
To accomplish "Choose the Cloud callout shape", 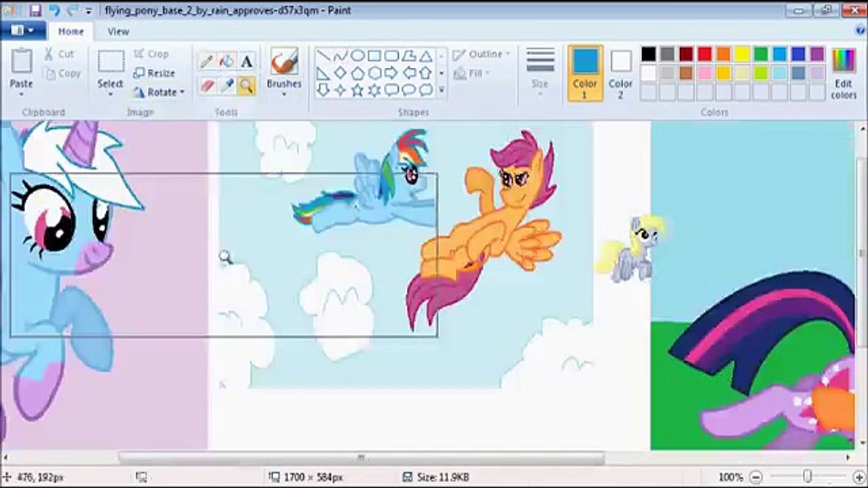I will (426, 90).
